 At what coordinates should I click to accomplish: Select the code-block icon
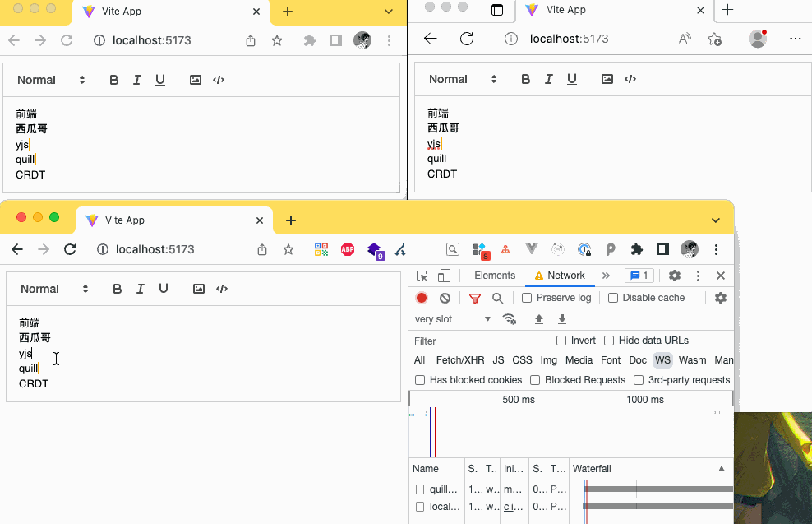[221, 289]
